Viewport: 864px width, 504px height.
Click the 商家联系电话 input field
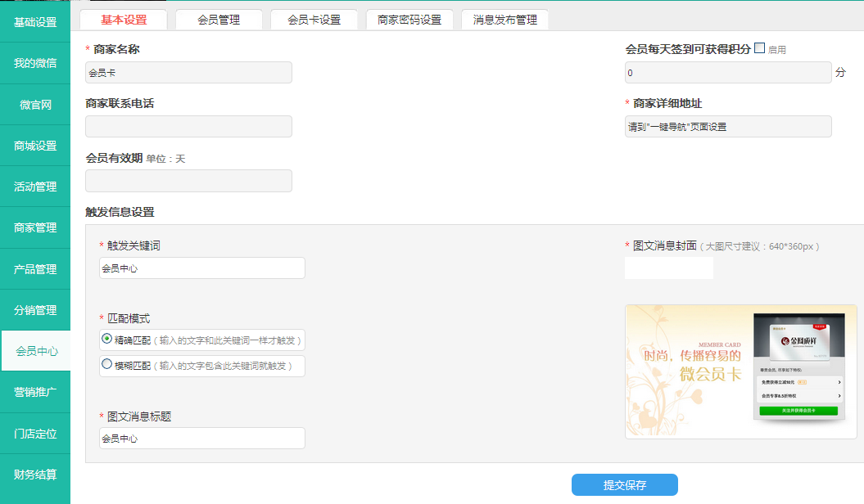pyautogui.click(x=188, y=126)
